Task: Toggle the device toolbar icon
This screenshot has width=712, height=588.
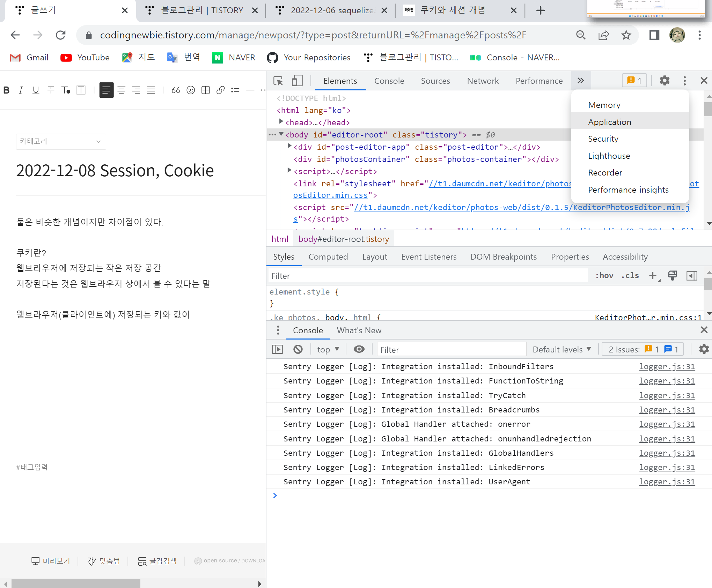Action: pos(297,81)
